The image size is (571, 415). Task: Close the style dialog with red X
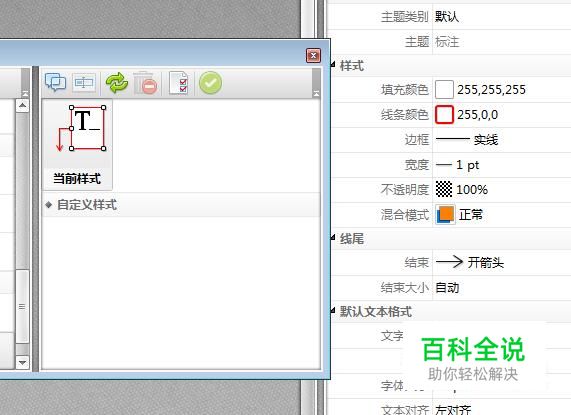point(313,56)
